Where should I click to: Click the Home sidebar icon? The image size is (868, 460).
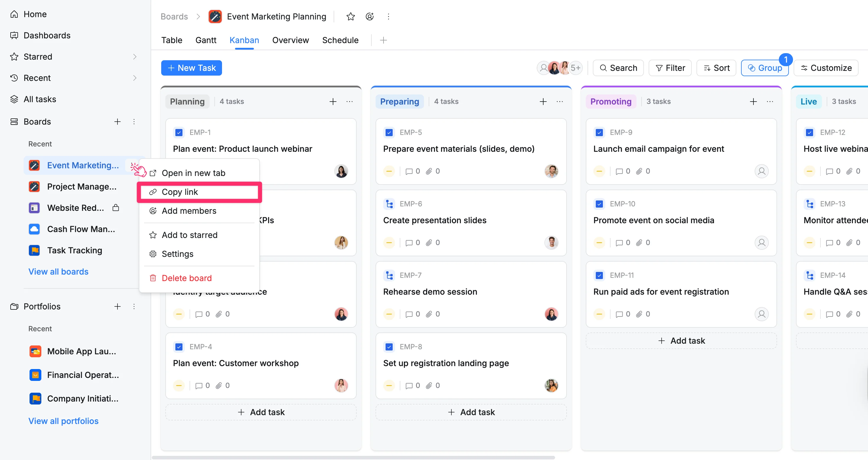14,14
